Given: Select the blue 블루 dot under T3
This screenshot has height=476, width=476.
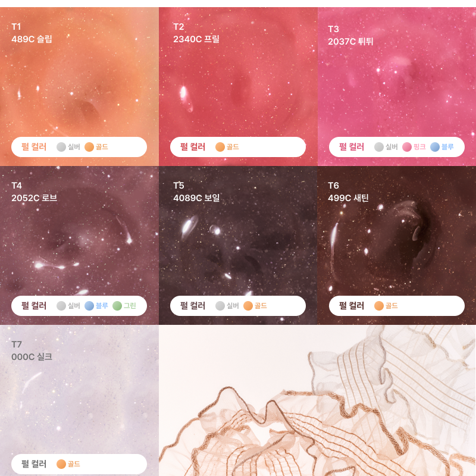Looking at the screenshot, I should click(435, 147).
